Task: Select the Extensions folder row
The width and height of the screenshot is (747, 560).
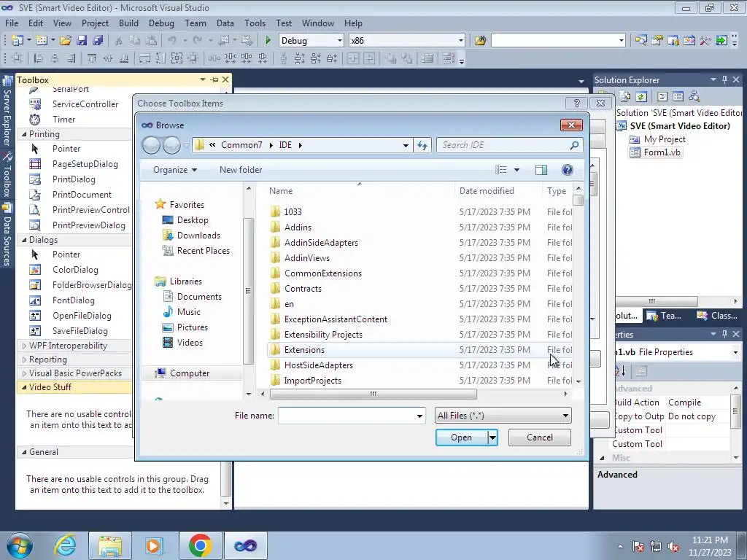Action: pos(420,350)
